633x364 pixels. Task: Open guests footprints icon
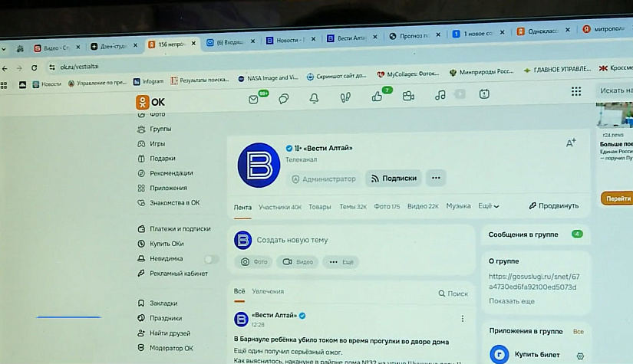pos(345,97)
